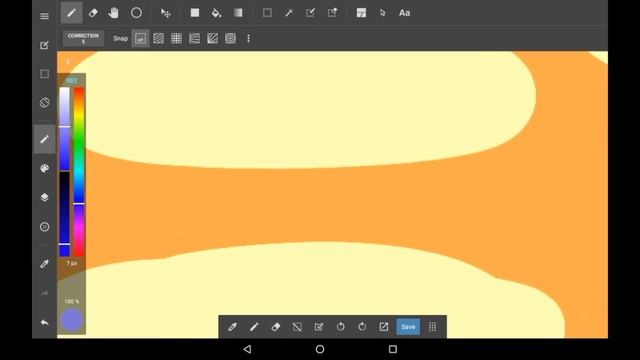
Task: Tap the redo arrow in left sidebar
Action: pos(44,293)
